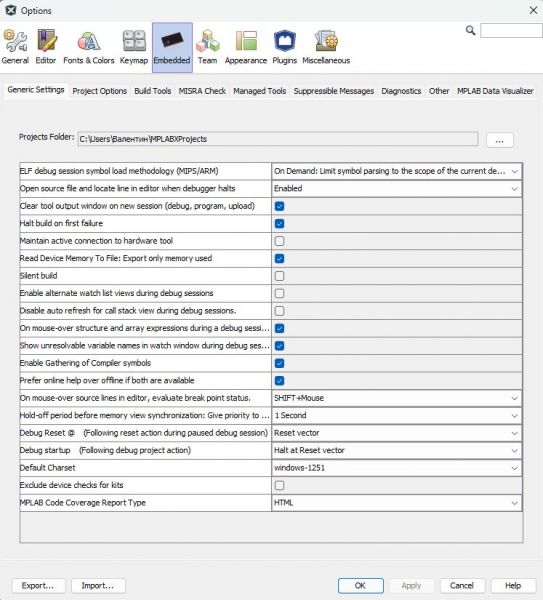Open the Default Charset windows-1251 dropdown
Screen dimensions: 543x600
tap(396, 468)
